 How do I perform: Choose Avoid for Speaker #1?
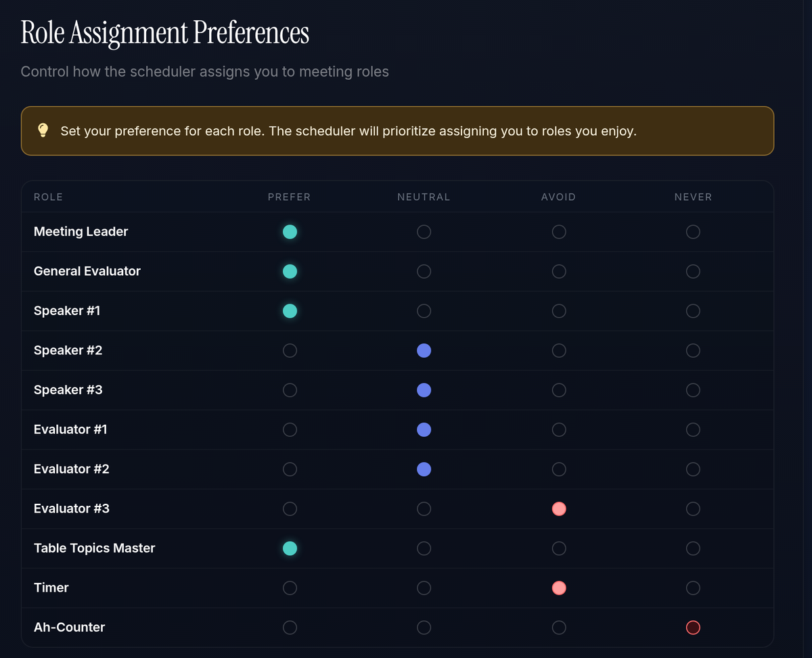pyautogui.click(x=559, y=311)
